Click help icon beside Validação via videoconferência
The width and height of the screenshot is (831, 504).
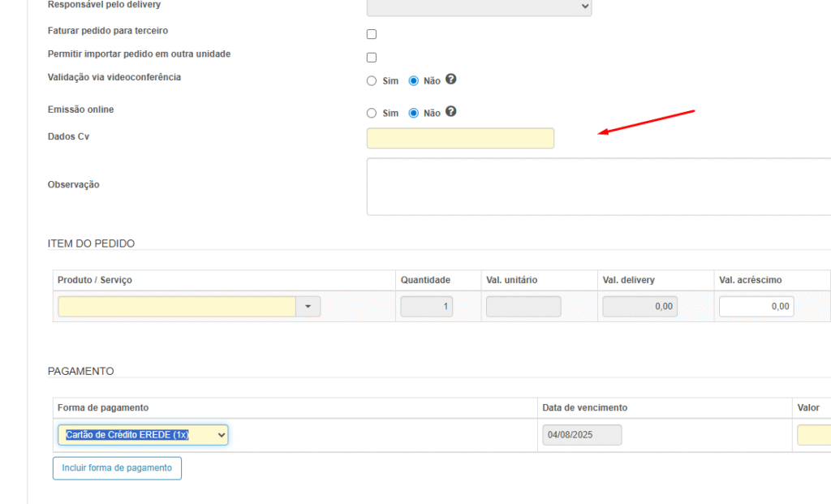[451, 80]
